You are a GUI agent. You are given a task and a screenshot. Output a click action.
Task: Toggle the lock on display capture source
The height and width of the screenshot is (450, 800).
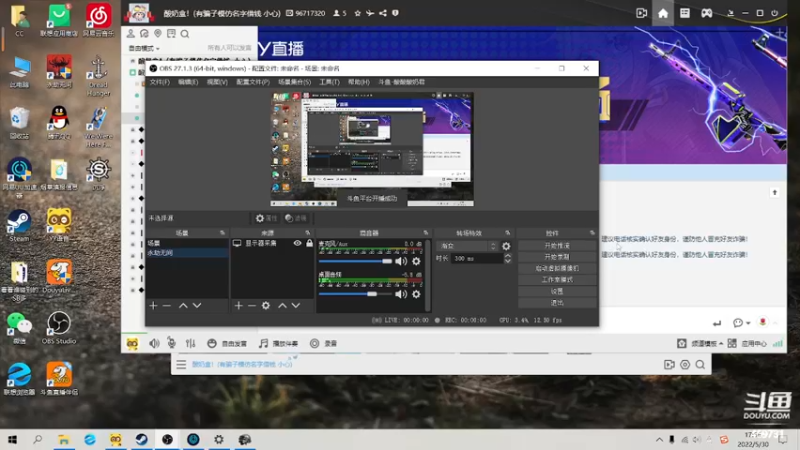[x=309, y=243]
